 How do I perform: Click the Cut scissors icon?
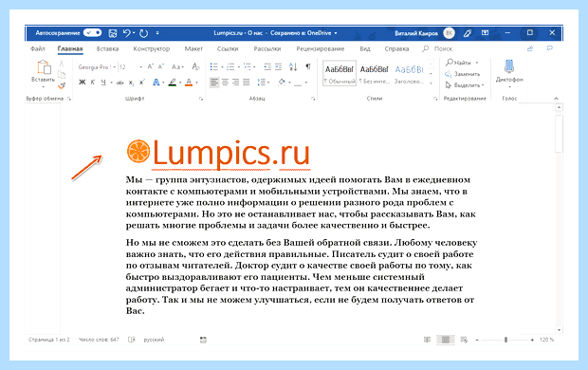pyautogui.click(x=62, y=64)
